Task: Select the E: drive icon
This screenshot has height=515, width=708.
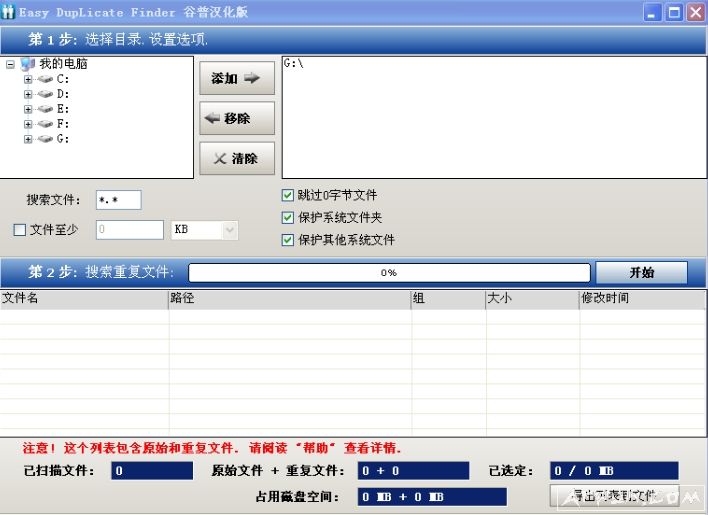Action: (x=46, y=109)
